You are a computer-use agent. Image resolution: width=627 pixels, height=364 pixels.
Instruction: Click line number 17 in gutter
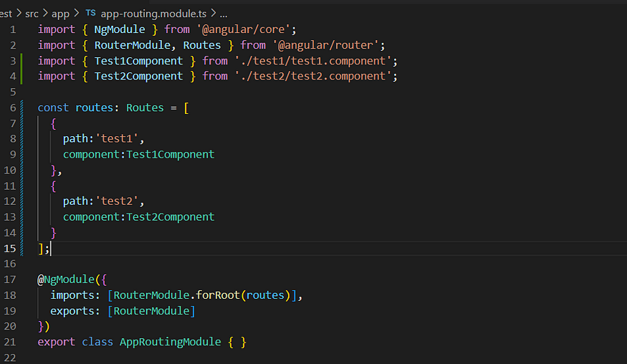point(10,279)
